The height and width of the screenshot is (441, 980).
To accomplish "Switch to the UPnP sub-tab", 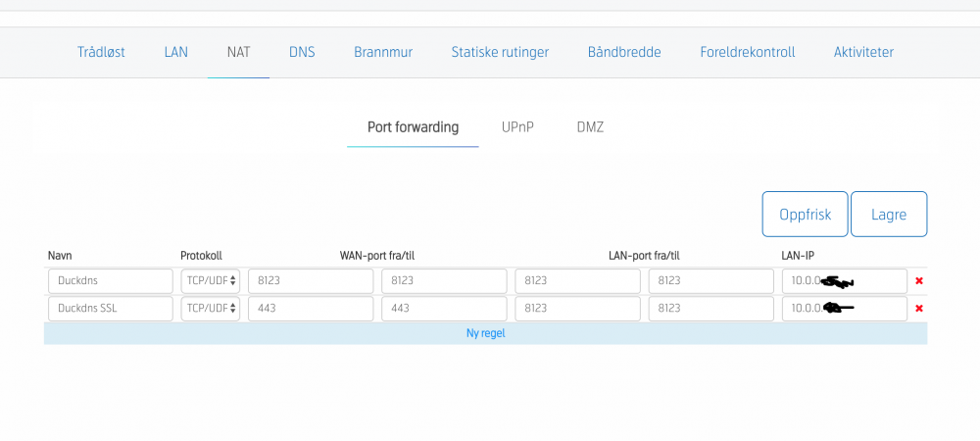I will [x=517, y=127].
